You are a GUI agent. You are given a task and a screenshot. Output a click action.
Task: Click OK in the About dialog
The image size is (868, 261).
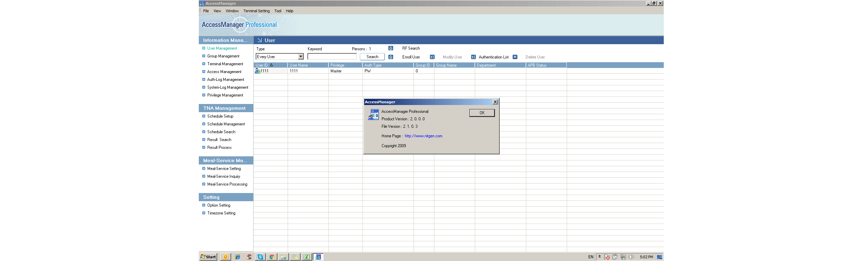point(482,113)
